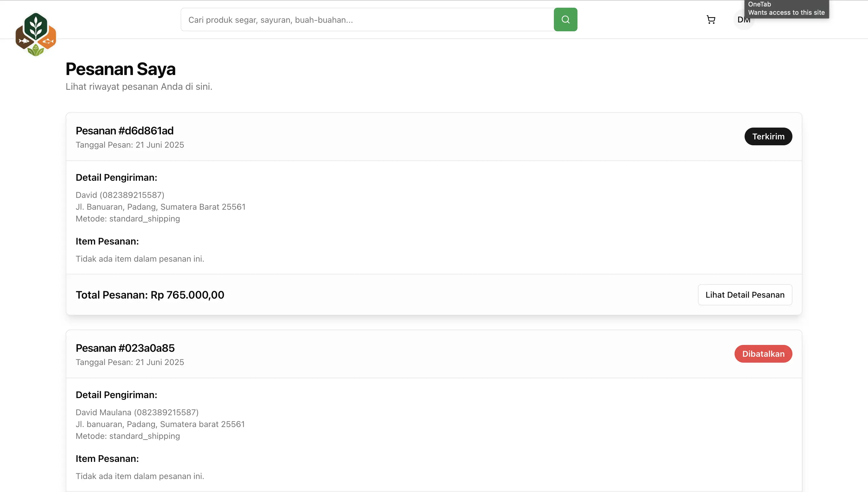
Task: Click the Terkirim status badge
Action: pyautogui.click(x=768, y=136)
